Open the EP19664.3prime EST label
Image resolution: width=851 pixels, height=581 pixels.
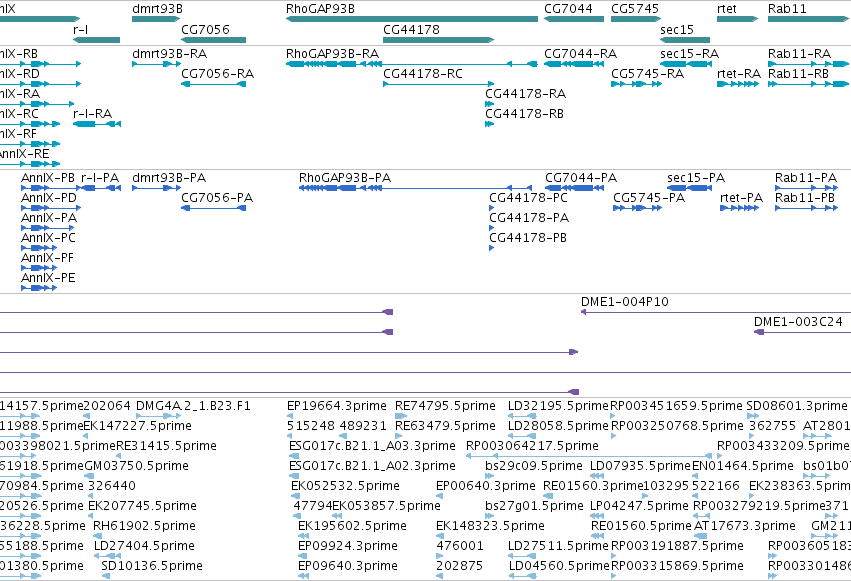(x=337, y=406)
